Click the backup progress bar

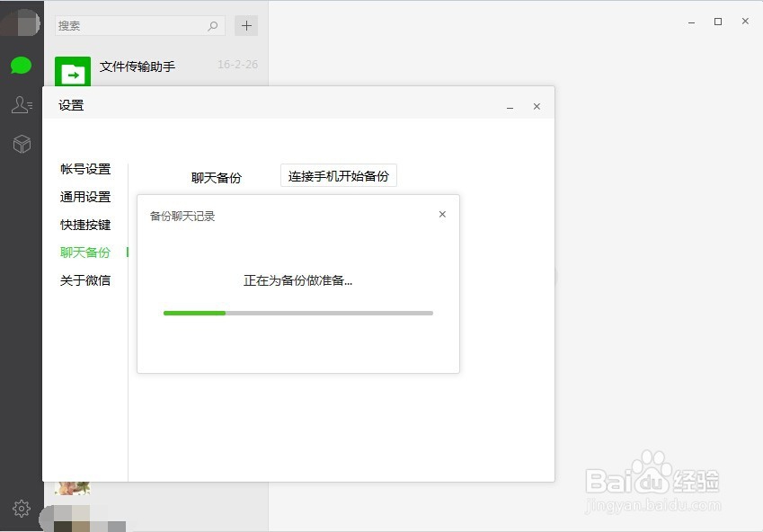pos(298,313)
